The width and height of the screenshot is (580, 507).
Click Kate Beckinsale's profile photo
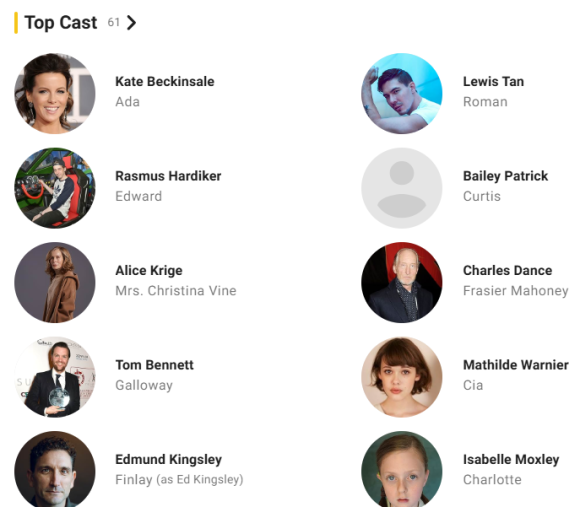coord(55,93)
